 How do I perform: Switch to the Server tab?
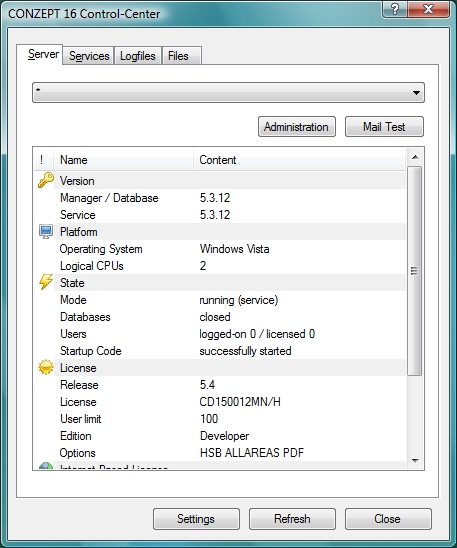click(x=40, y=55)
